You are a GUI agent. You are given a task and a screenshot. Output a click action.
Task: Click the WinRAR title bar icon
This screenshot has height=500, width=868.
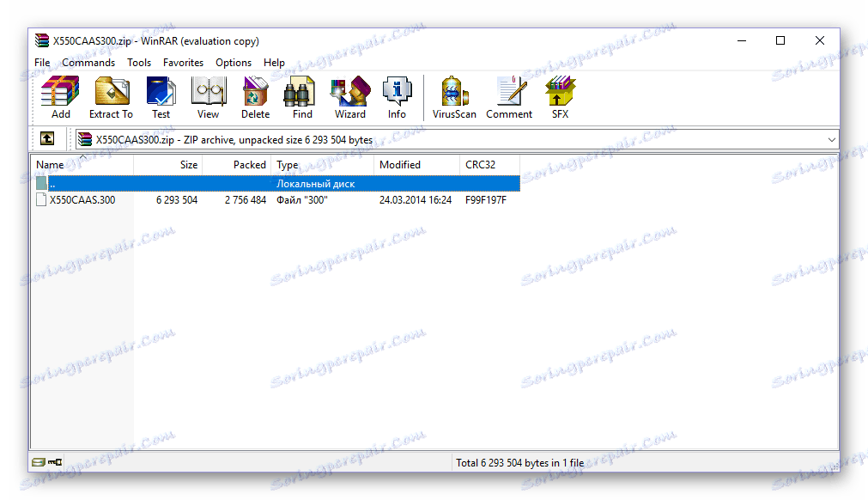[41, 40]
